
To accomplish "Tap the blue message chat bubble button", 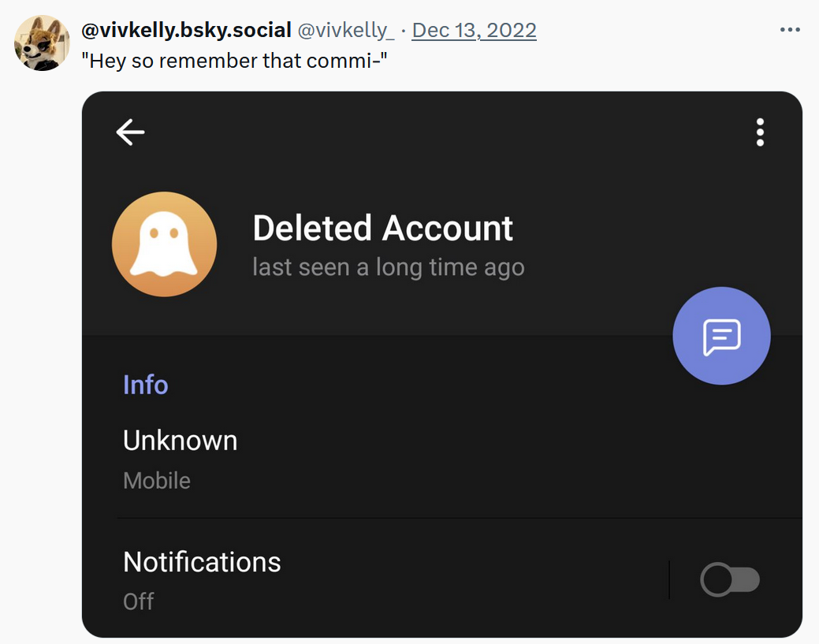I will tap(721, 336).
